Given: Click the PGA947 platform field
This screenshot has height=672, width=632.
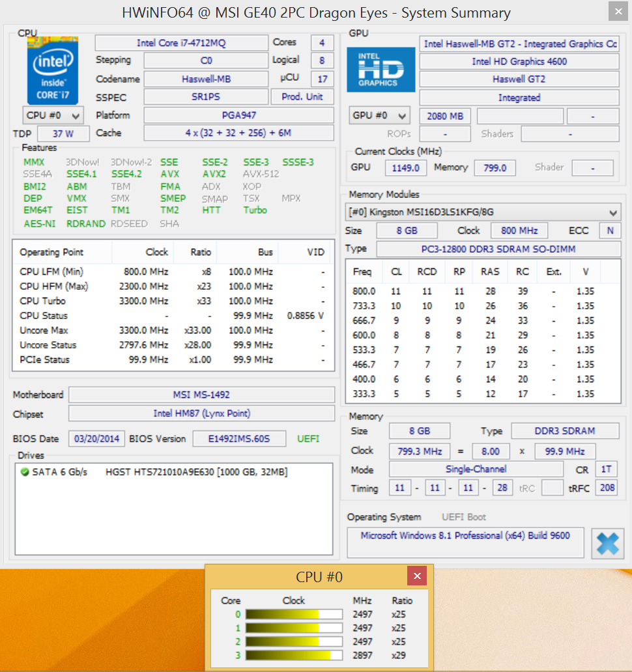Looking at the screenshot, I should pyautogui.click(x=239, y=115).
